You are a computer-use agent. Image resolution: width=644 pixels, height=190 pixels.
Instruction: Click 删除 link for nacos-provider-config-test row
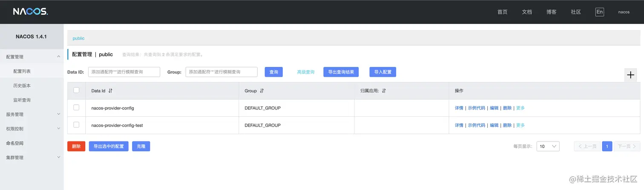(507, 125)
